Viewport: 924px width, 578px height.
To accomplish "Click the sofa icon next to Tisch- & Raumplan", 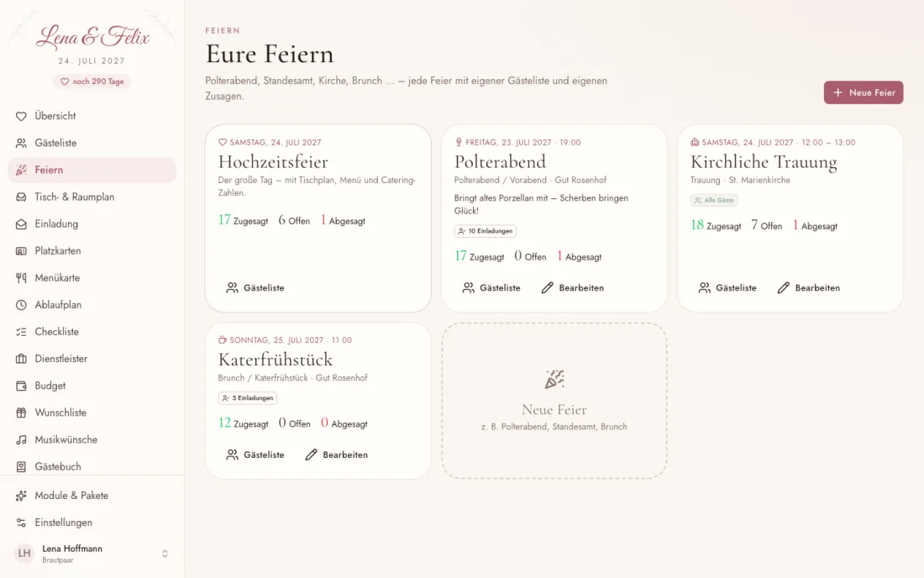I will pyautogui.click(x=21, y=197).
